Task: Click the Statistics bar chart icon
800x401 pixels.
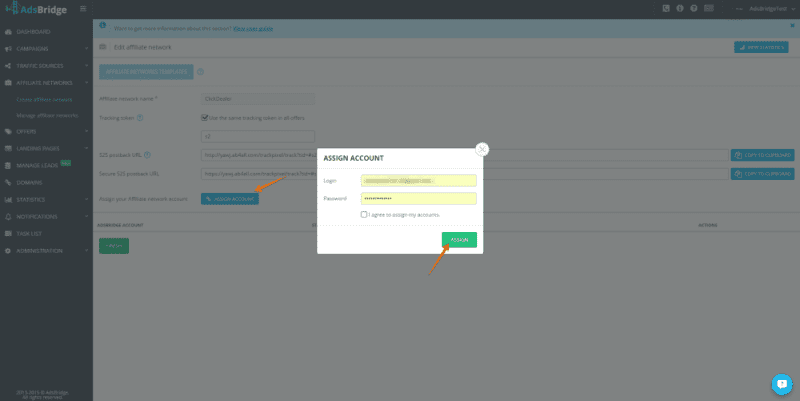Action: 8,199
